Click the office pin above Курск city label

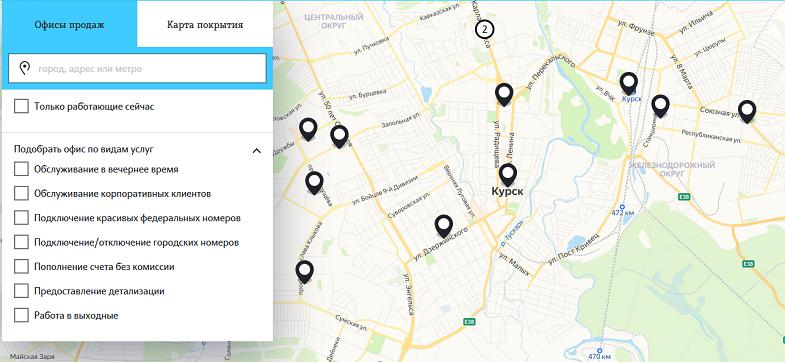pos(508,175)
